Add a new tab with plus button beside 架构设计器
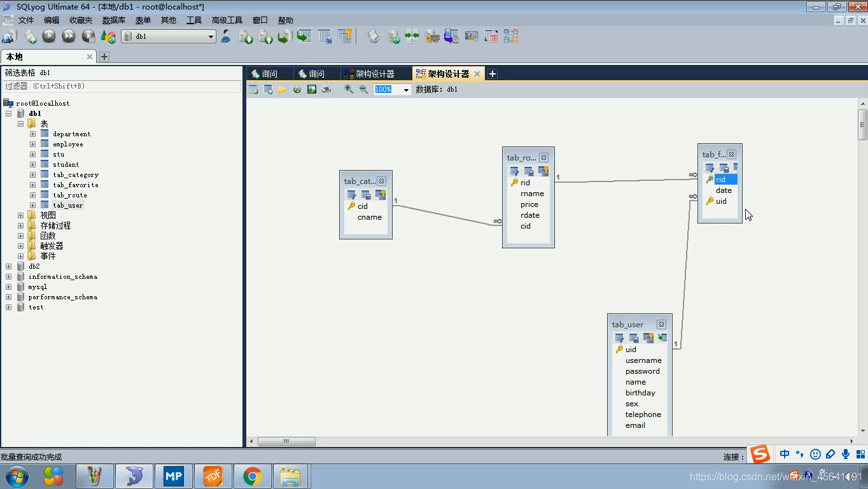 pos(492,74)
